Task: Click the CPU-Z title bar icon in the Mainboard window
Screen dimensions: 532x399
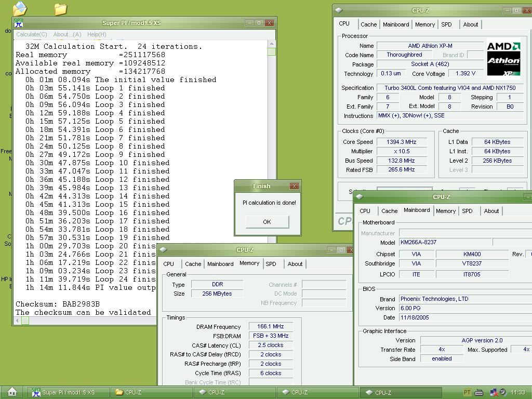Action: [x=360, y=196]
